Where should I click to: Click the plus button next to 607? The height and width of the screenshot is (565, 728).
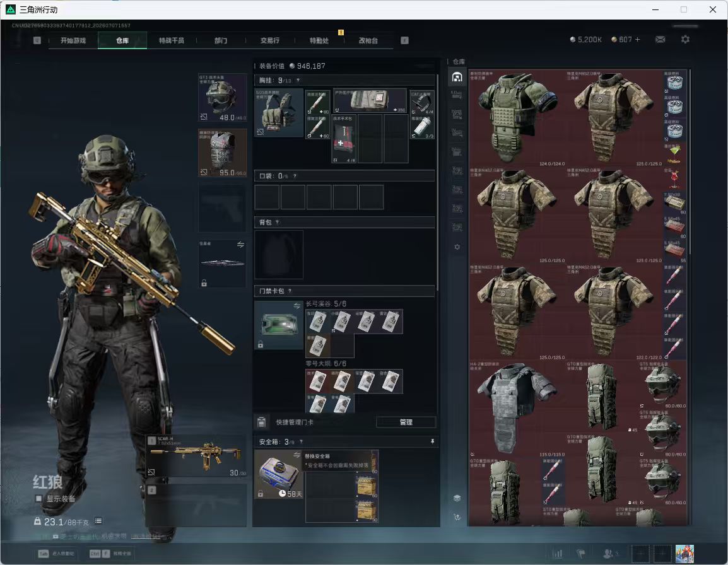click(x=637, y=40)
